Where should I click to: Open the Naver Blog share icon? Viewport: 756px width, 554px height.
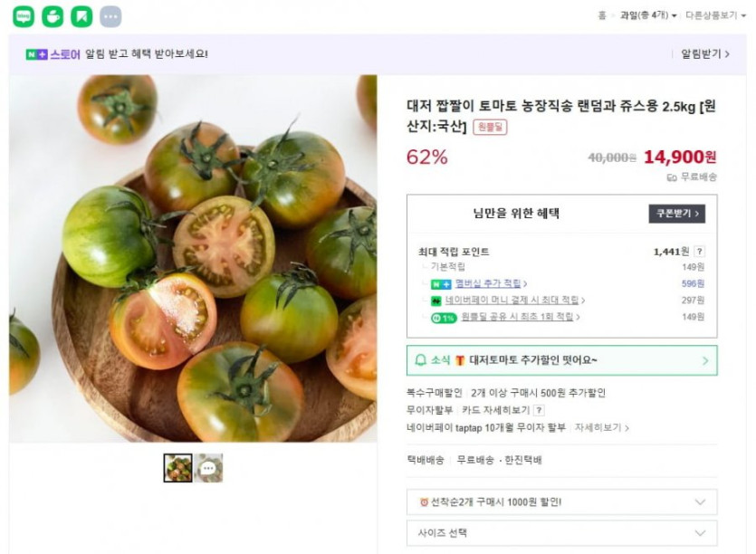click(24, 16)
